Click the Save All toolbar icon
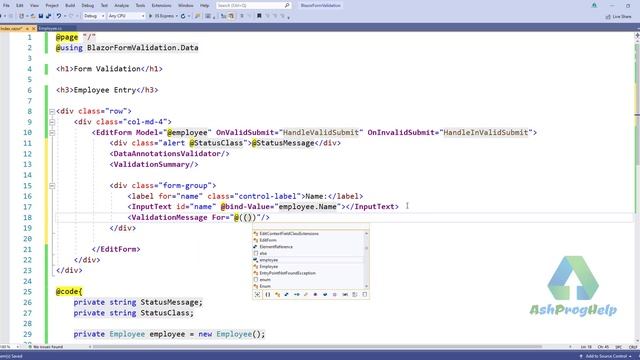 [x=48, y=16]
